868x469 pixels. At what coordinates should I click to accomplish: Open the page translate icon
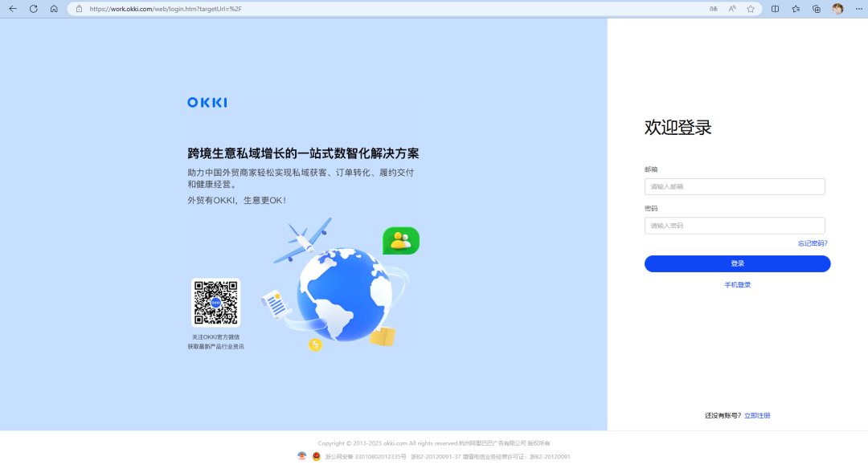point(714,9)
